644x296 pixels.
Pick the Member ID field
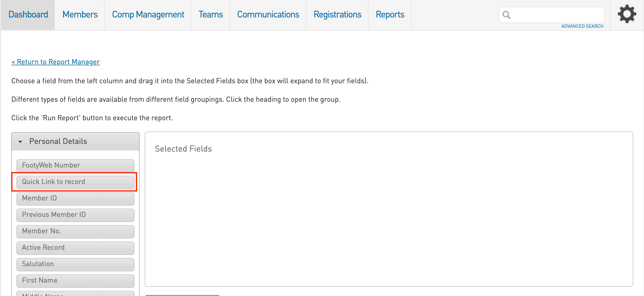click(75, 198)
